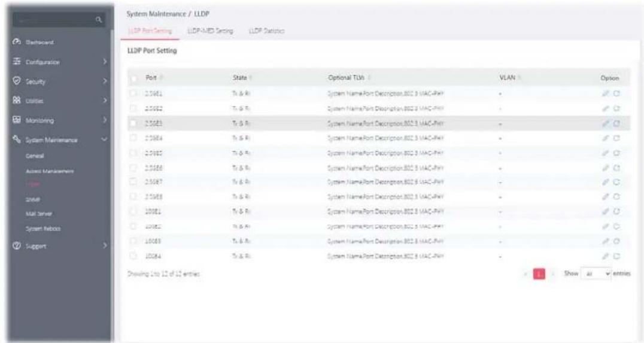The image size is (644, 343).
Task: Switch to LLDP Statistics tab
Action: (266, 31)
